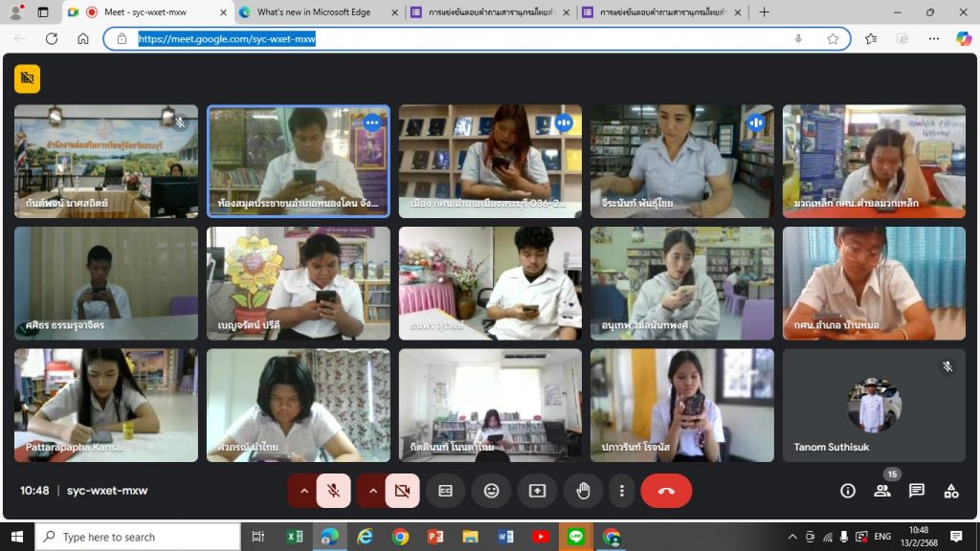The height and width of the screenshot is (551, 980).
Task: Click the Present now screen share icon
Action: click(x=537, y=491)
